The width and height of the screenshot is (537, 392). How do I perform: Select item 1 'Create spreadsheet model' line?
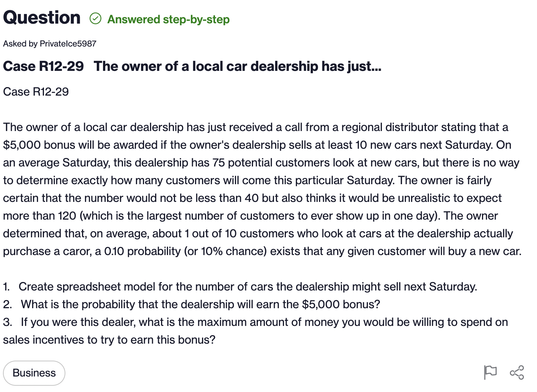(240, 286)
